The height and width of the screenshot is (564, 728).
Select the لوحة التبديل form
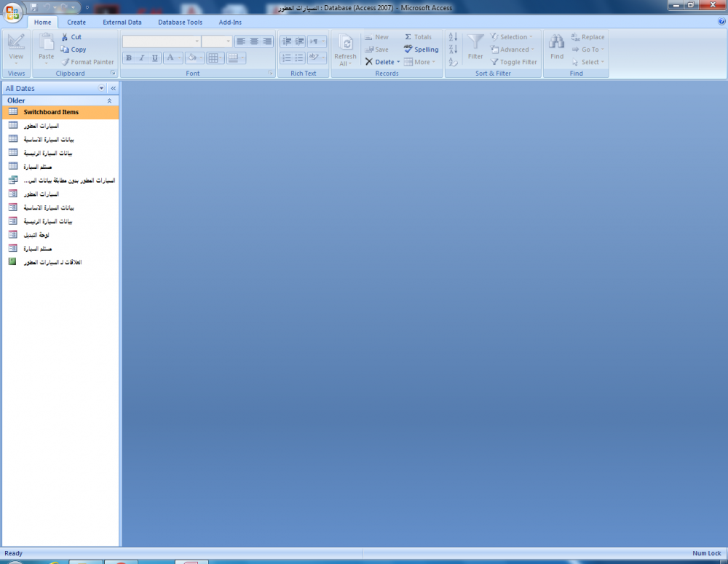coord(60,235)
